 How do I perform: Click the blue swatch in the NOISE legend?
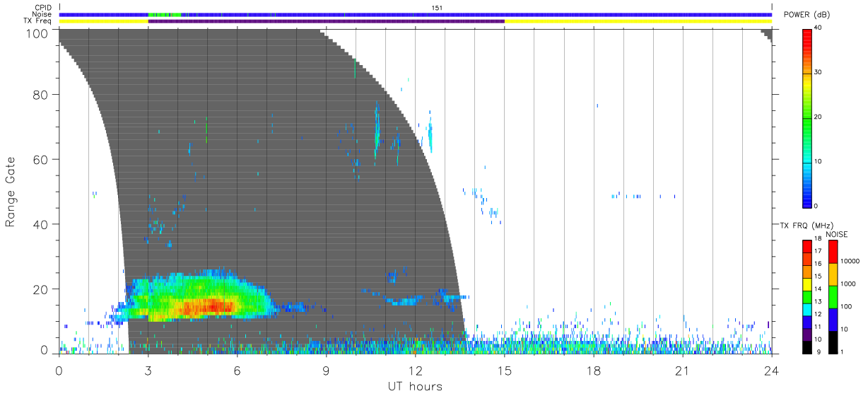pyautogui.click(x=833, y=319)
